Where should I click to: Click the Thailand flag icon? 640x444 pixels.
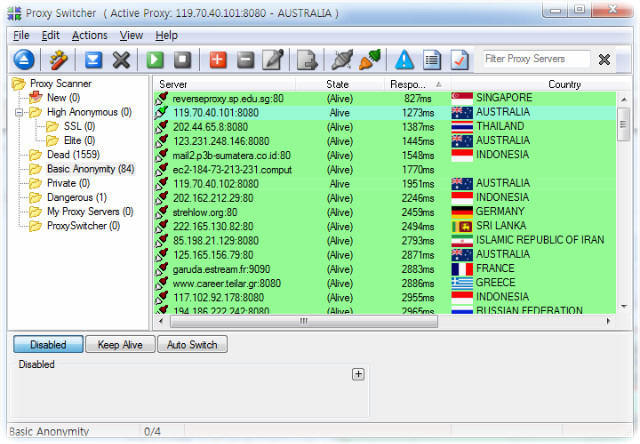click(462, 127)
